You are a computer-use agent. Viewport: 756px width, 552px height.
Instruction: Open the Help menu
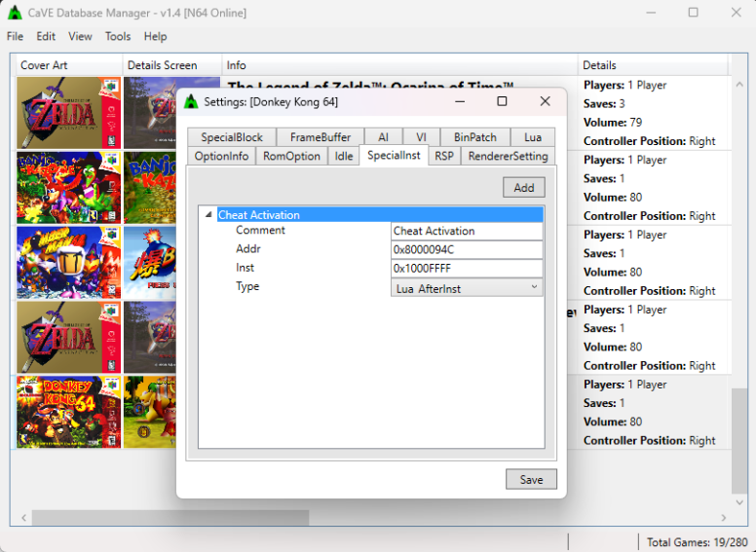click(x=155, y=37)
